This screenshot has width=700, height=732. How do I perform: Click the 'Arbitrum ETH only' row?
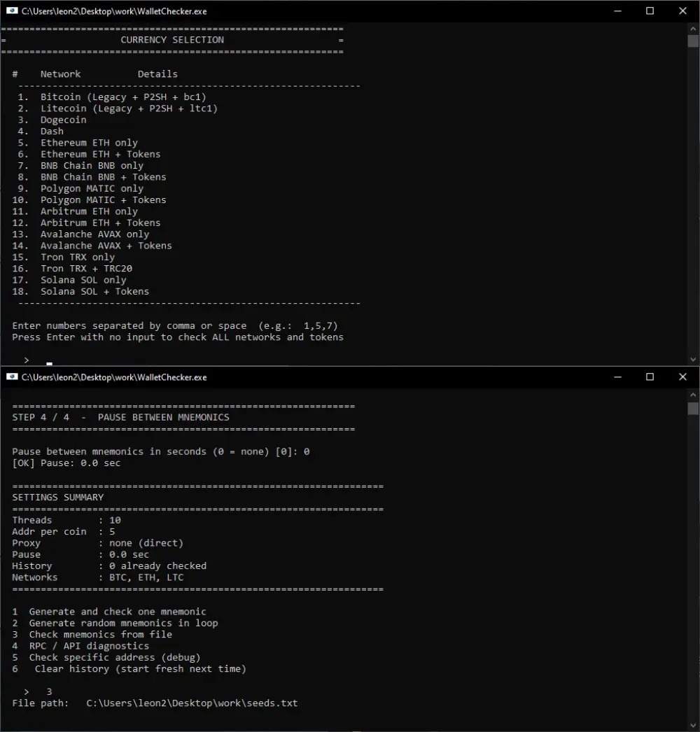pos(75,211)
